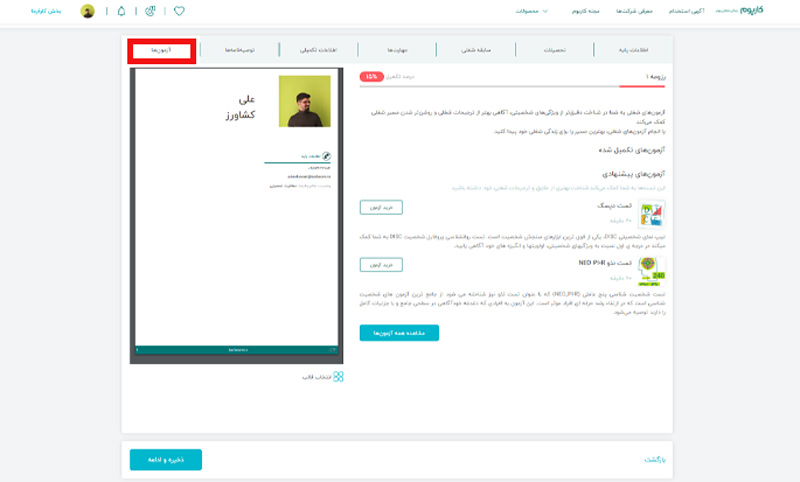
Task: Buy the DISC test
Action: (381, 208)
